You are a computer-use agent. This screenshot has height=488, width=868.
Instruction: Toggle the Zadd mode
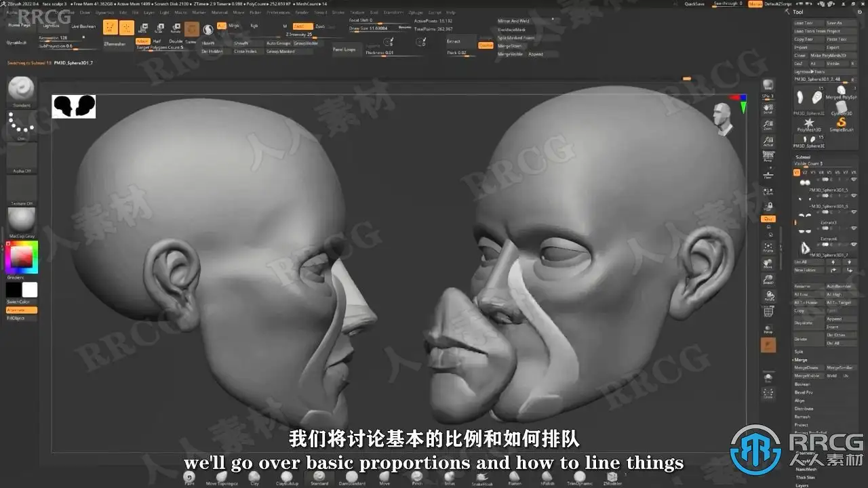[302, 26]
